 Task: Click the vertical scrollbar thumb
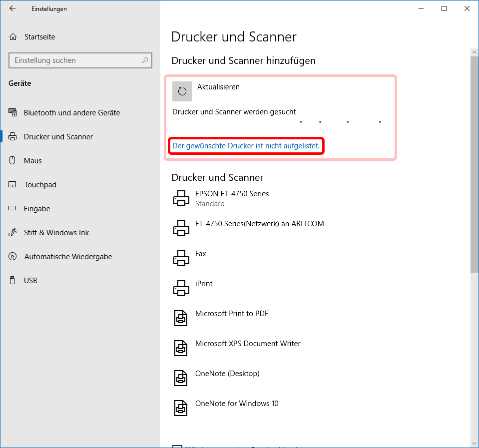(x=475, y=165)
